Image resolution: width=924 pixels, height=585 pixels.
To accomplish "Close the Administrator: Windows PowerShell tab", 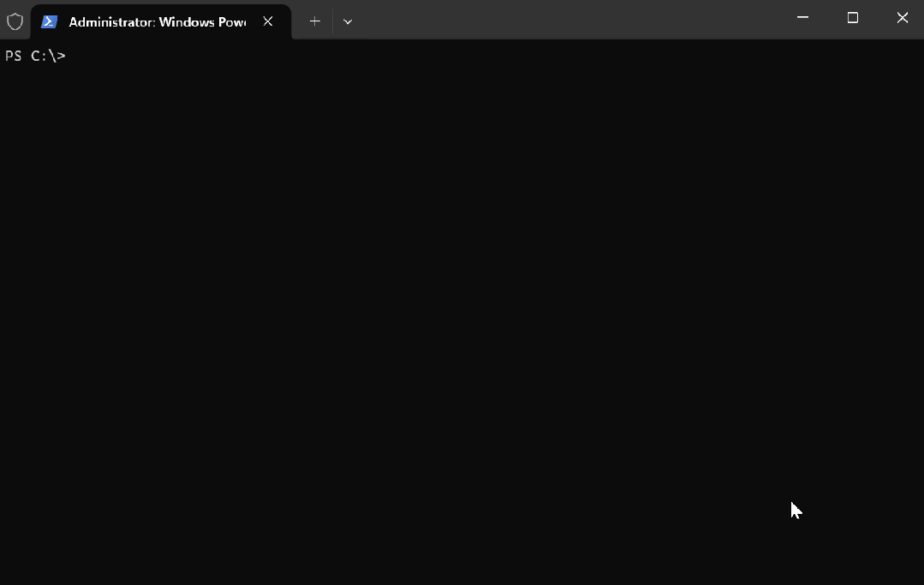I will [x=268, y=21].
